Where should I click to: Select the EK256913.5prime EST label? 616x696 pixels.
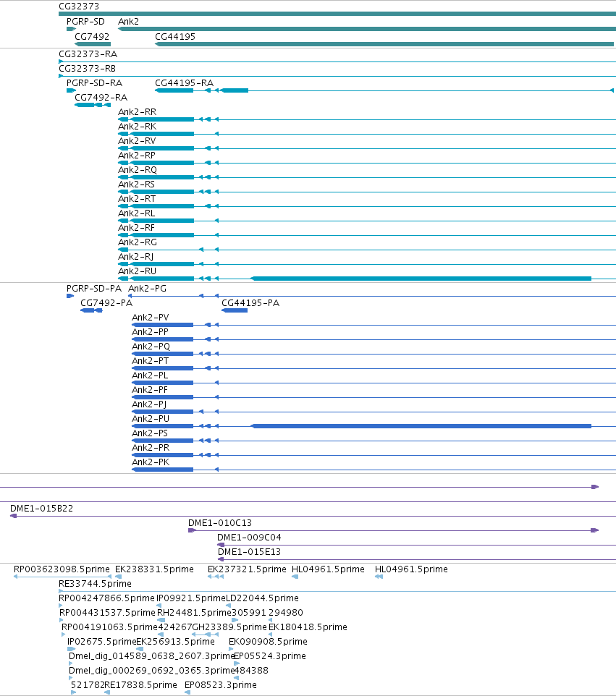(x=175, y=642)
